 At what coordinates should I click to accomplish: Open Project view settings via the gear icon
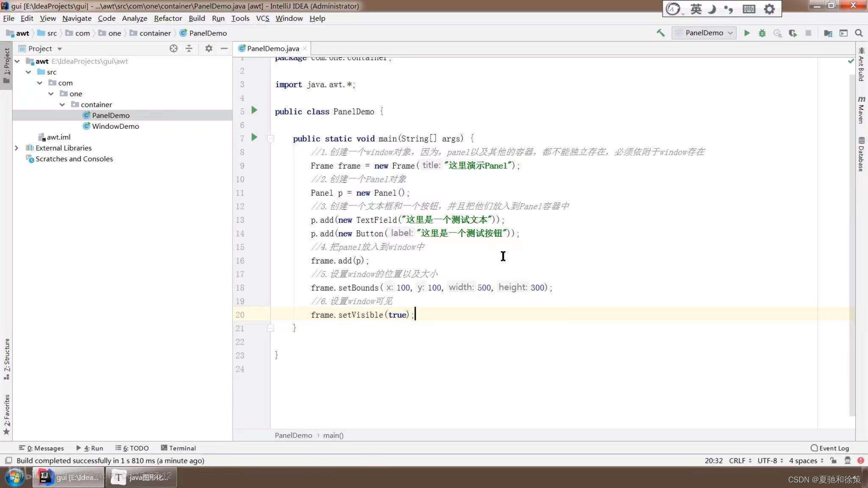click(209, 48)
